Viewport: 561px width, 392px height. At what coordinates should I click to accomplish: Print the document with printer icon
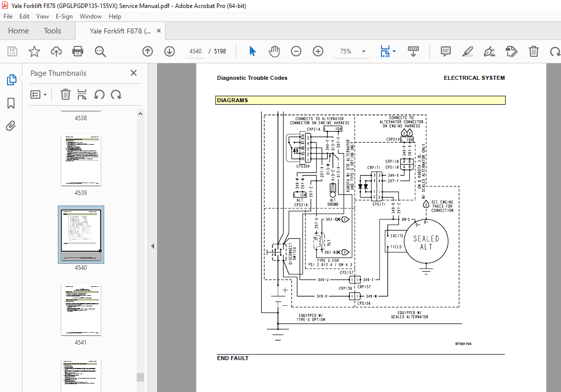point(78,51)
